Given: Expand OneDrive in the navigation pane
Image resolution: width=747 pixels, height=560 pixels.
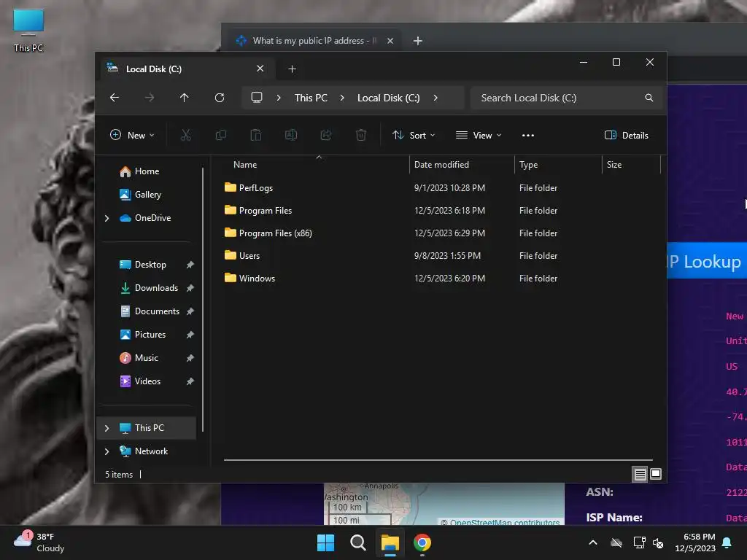Looking at the screenshot, I should click(x=107, y=218).
